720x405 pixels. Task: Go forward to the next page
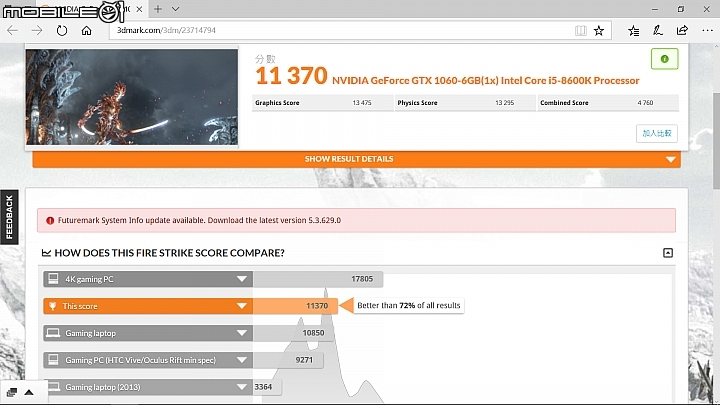[x=37, y=30]
